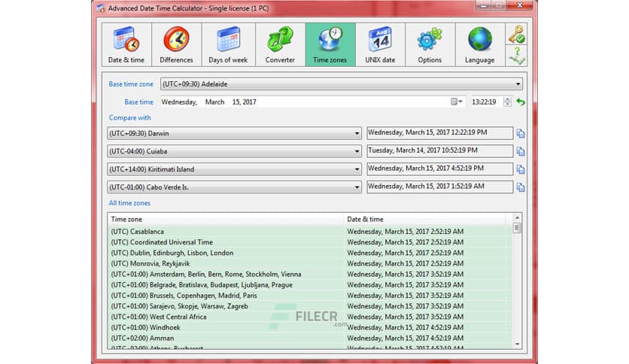Click Casablanca's date value 2:52:19 AM
The image size is (629, 364).
405,232
